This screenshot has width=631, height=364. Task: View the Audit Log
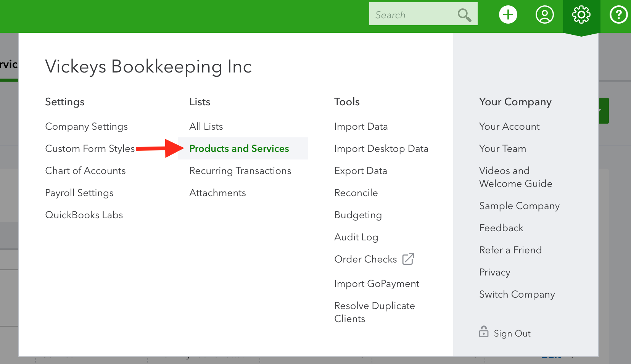pyautogui.click(x=356, y=237)
